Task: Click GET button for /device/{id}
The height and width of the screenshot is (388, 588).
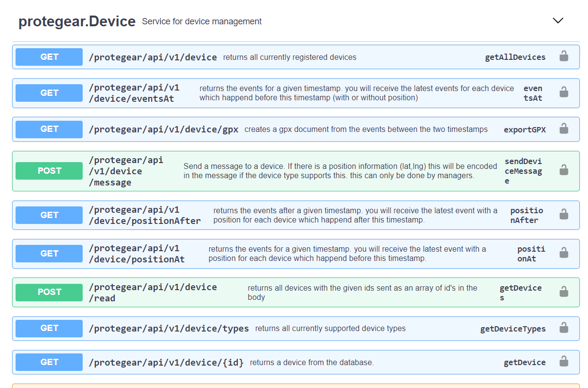Action: pyautogui.click(x=49, y=362)
